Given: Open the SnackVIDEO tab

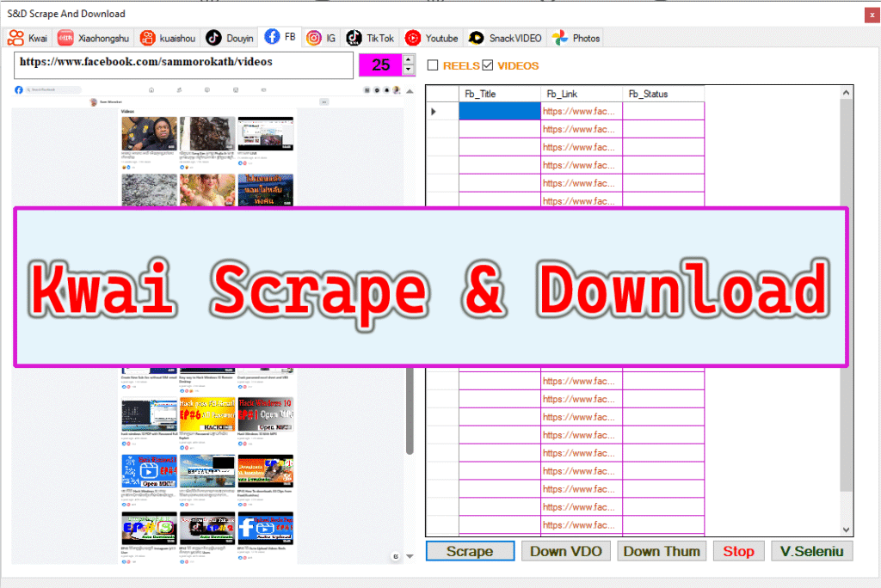Looking at the screenshot, I should pyautogui.click(x=504, y=38).
